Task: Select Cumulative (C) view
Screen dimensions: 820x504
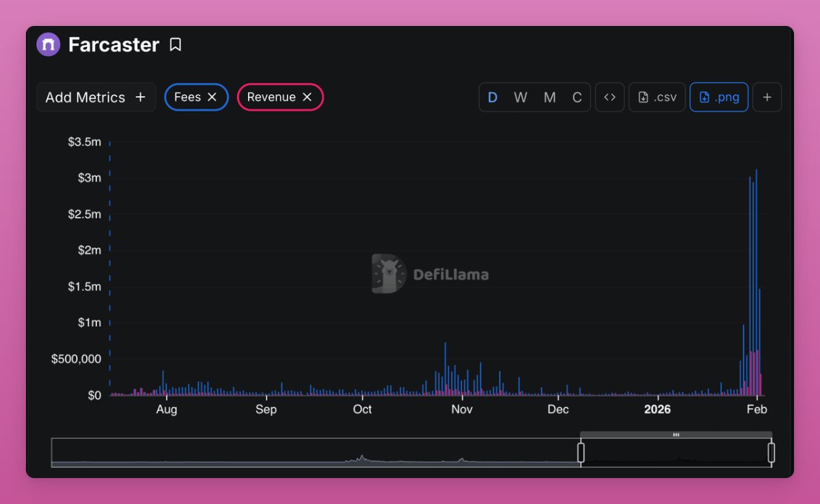Action: (577, 97)
